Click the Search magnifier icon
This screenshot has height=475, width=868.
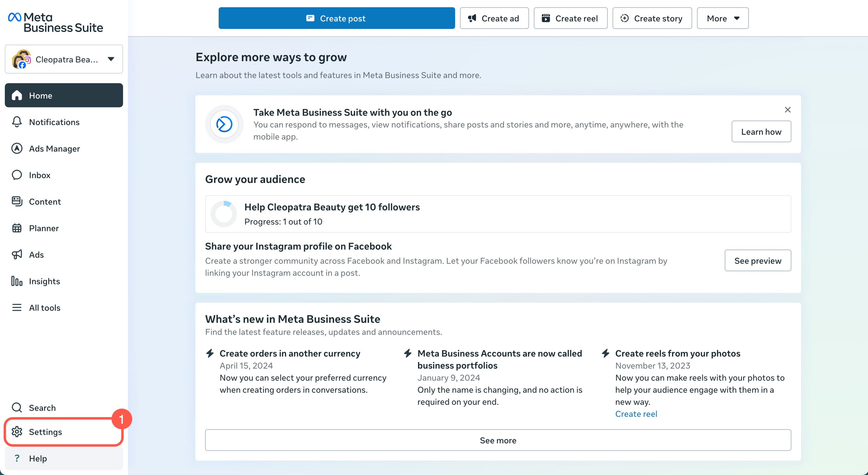coord(17,408)
